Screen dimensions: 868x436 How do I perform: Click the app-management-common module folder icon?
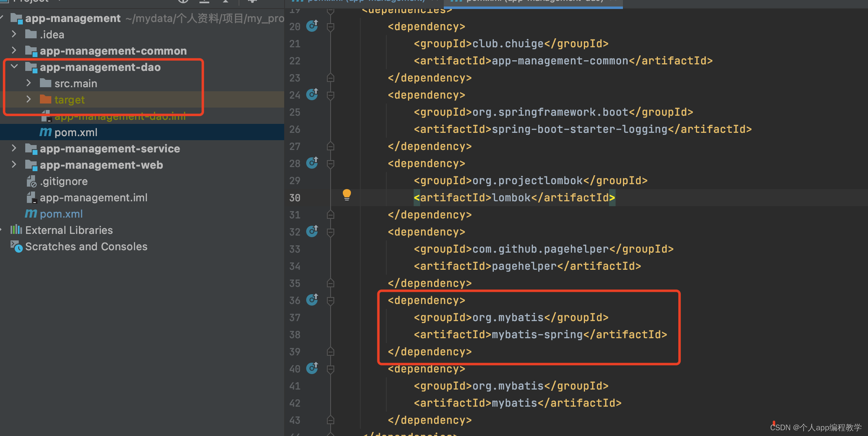[31, 51]
